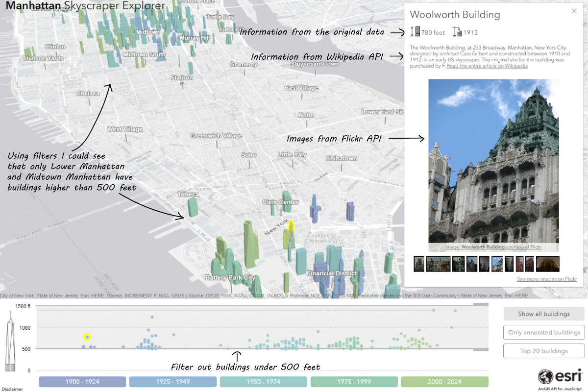Select the blue-sky facade thumbnail
The height and width of the screenshot is (392, 588).
[x=497, y=264]
